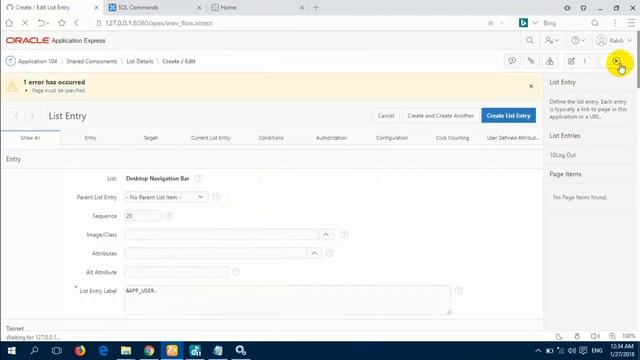This screenshot has height=360, width=640.
Task: Show help for Sequence field
Action: 169,216
